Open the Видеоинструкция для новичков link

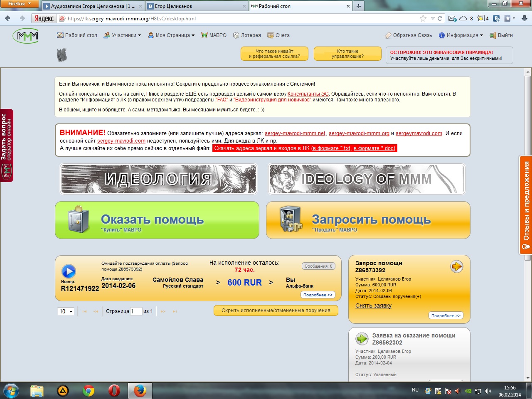coord(272,100)
